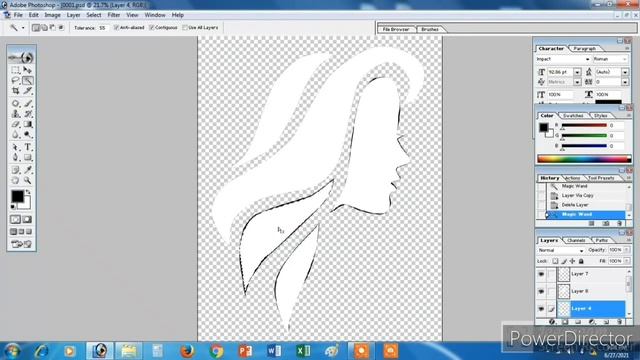Switch to Quick Mask mode
Viewport: 640px width, 360px height.
pyautogui.click(x=27, y=220)
